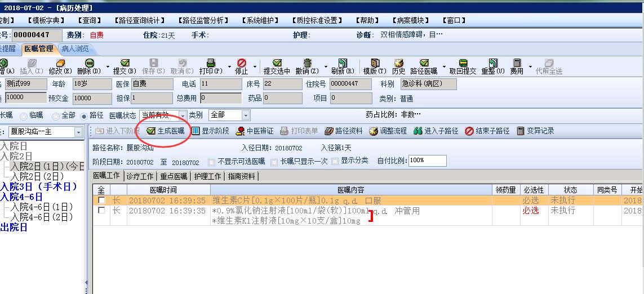Viewport: 644px width, 294px height.
Task: Click the 医嘱时间 column header
Action: (x=168, y=190)
